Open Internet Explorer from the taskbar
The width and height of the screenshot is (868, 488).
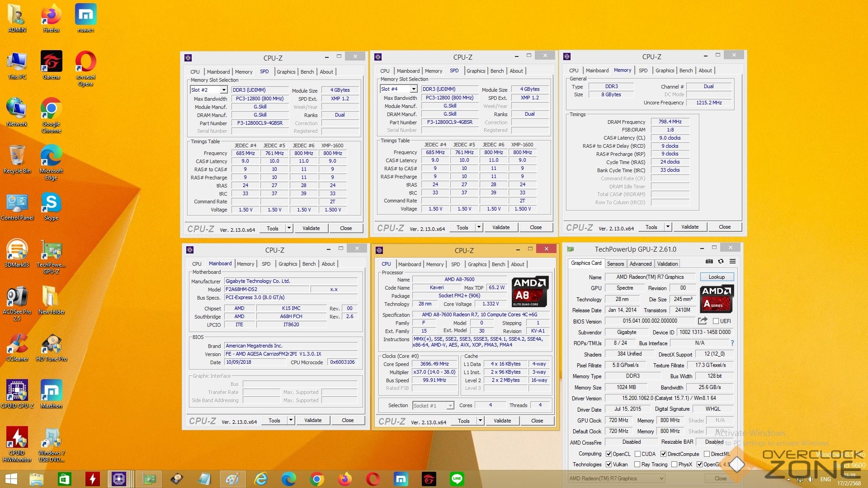click(x=261, y=479)
